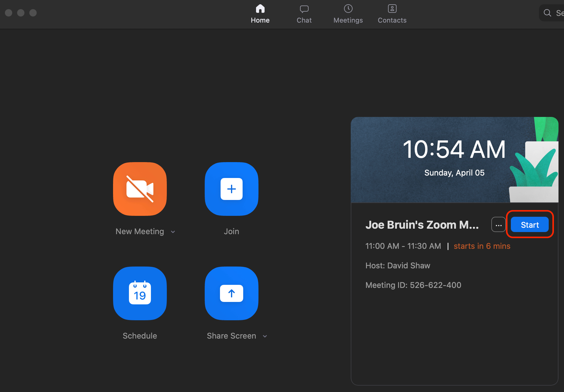Click the Share Screen label
564x392 pixels.
tap(231, 336)
